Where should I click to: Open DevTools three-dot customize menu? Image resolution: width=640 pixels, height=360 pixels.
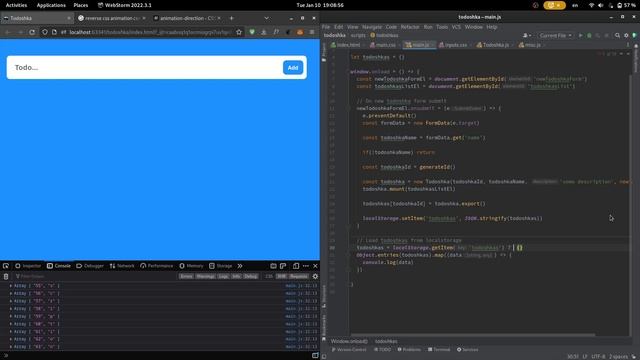coord(306,266)
